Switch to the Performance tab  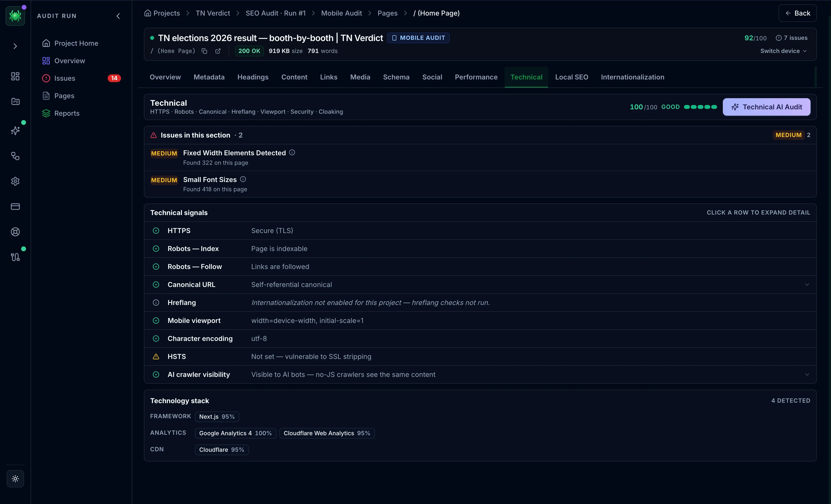click(x=476, y=77)
